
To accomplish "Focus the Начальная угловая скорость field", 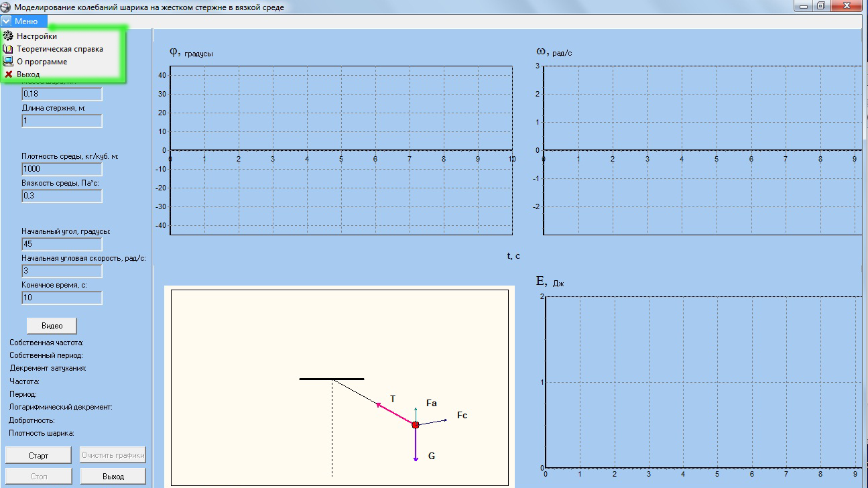I will click(x=62, y=271).
